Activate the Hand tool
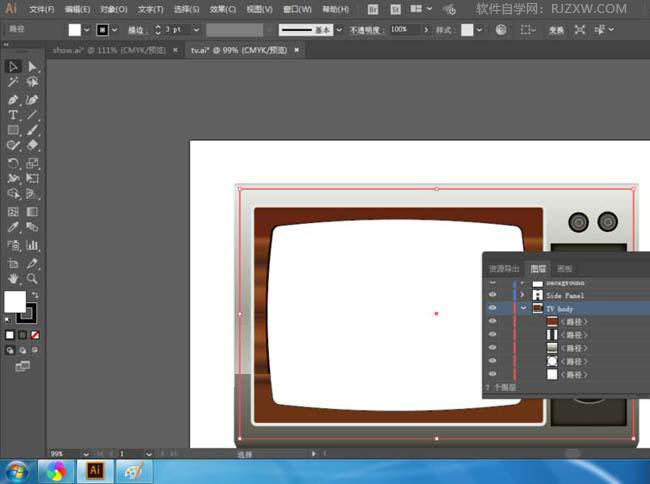 tap(13, 278)
